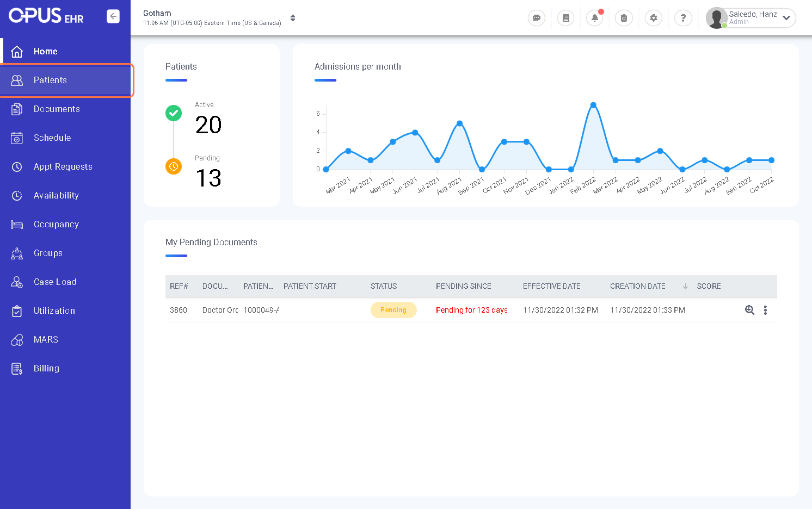The image size is (812, 509).
Task: Preview document 3860 with magnifier icon
Action: tap(750, 310)
